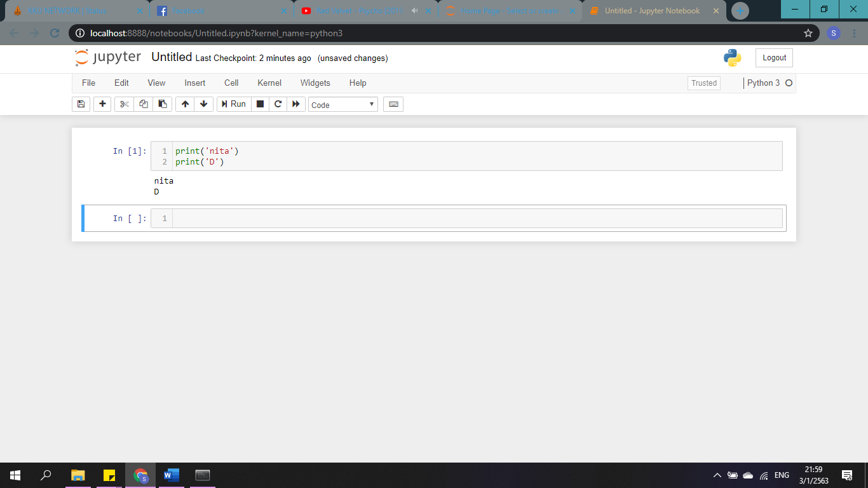Open Windows search in taskbar
This screenshot has width=868, height=488.
[46, 475]
